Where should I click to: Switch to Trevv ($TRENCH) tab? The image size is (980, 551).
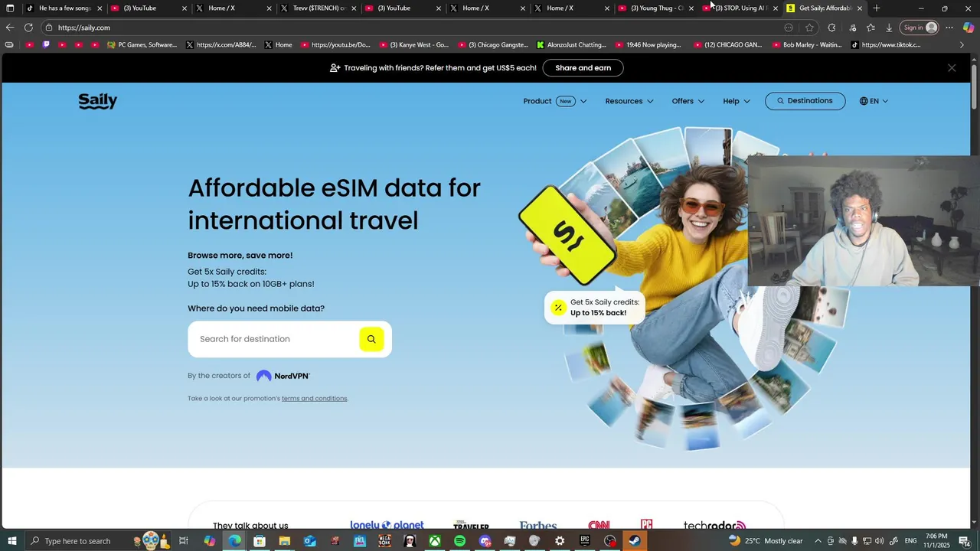(x=319, y=8)
